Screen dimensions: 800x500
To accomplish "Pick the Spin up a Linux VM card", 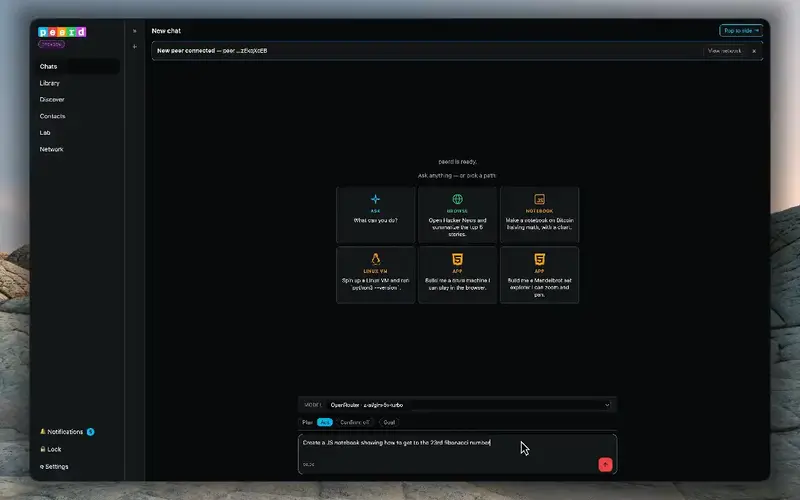I will (x=376, y=275).
